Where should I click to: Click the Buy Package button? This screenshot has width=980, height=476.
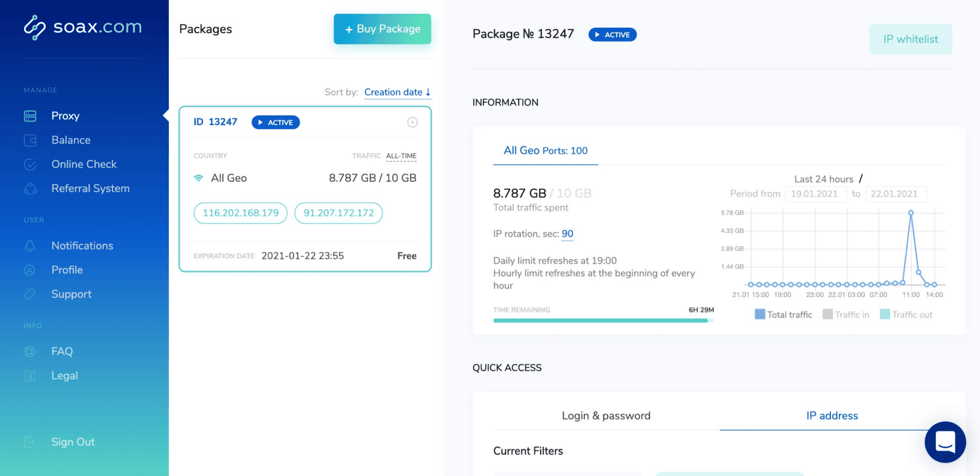(382, 29)
